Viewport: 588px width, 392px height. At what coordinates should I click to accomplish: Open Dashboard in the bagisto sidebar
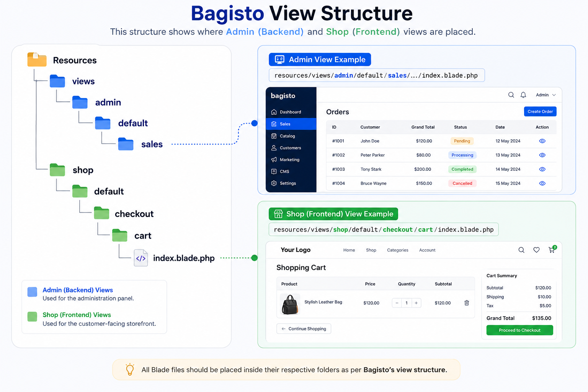(x=291, y=112)
